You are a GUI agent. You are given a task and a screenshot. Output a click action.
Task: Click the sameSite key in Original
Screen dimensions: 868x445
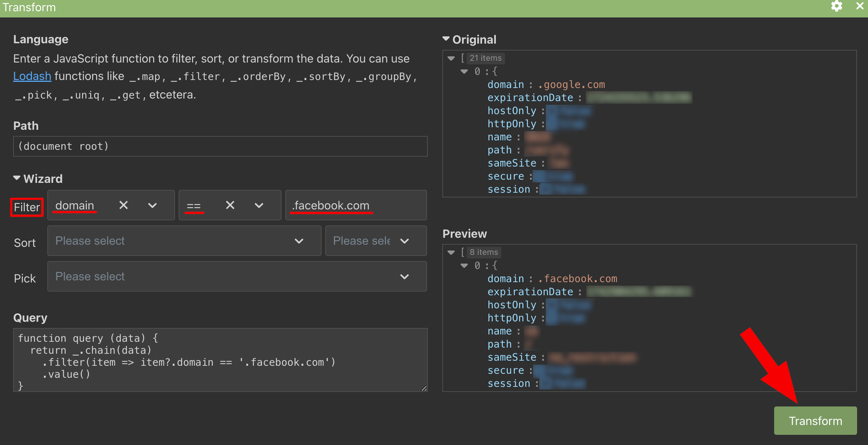tap(512, 163)
